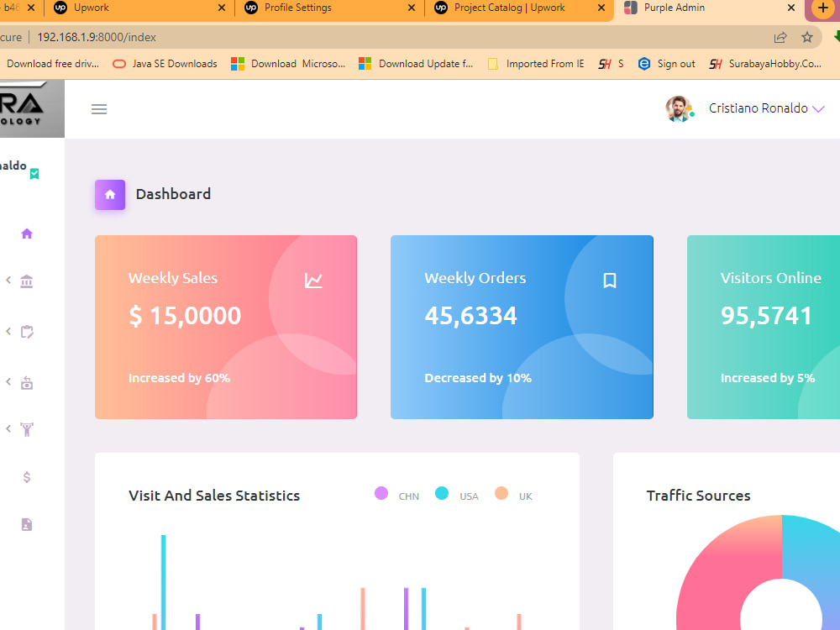This screenshot has height=630, width=840.
Task: Toggle the UK legend color dot
Action: pyautogui.click(x=501, y=493)
